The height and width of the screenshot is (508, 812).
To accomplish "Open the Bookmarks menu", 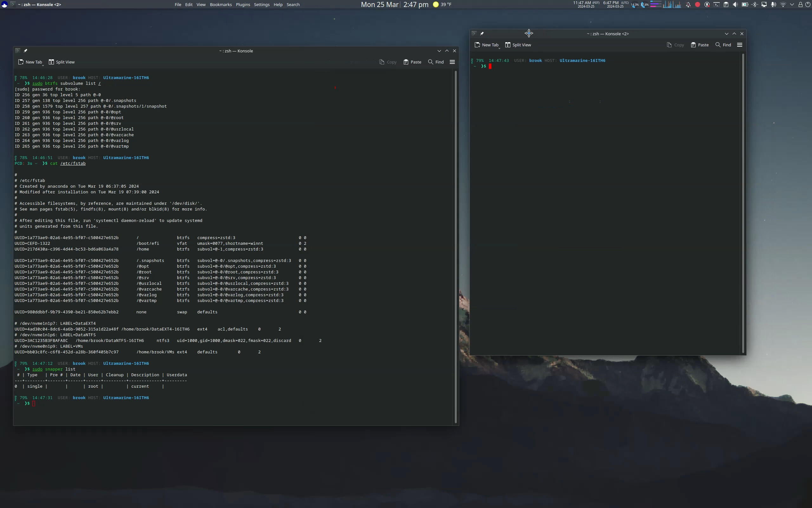I will coord(221,4).
